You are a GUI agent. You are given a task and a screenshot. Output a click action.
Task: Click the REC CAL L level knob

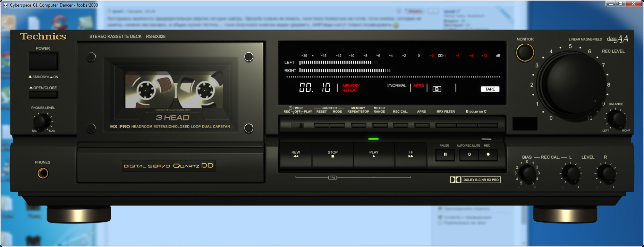tap(571, 173)
